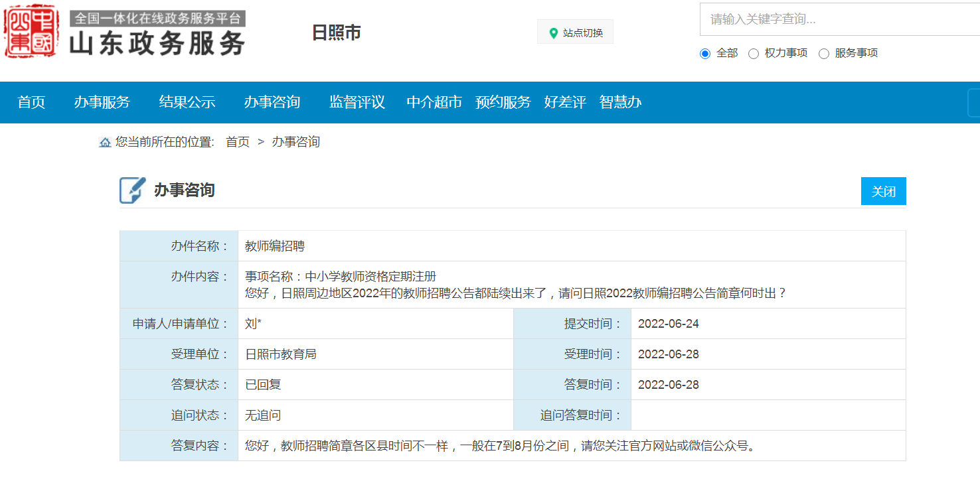Viewport: 980px width, 489px height.
Task: Click the 山东政务服务 site title
Action: coord(157,43)
